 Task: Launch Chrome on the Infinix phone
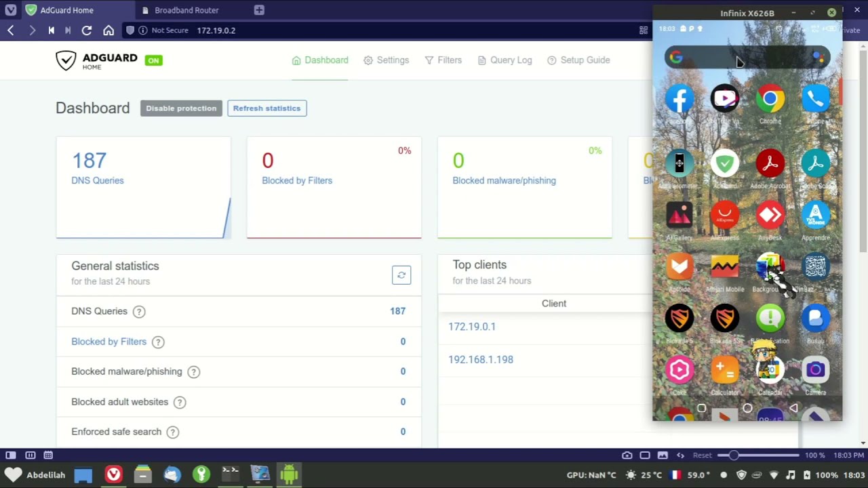click(x=770, y=100)
